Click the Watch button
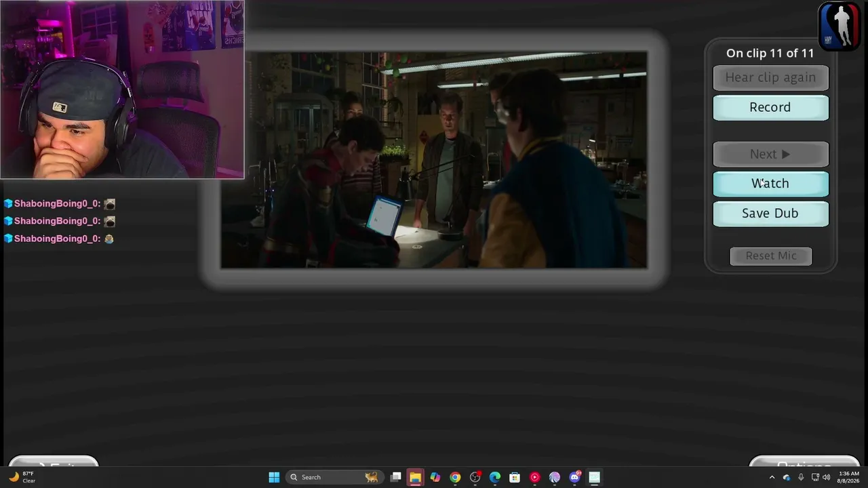Screen dimensions: 868x488 coord(770,184)
